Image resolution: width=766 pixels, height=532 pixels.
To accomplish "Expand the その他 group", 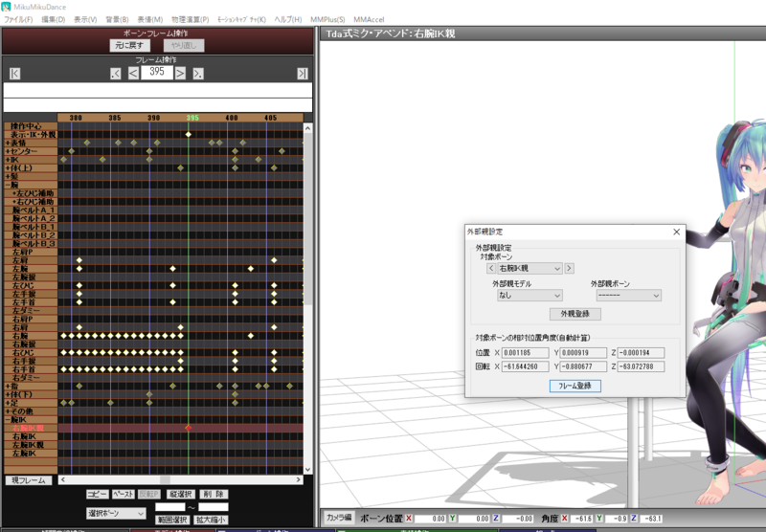I will (x=8, y=411).
